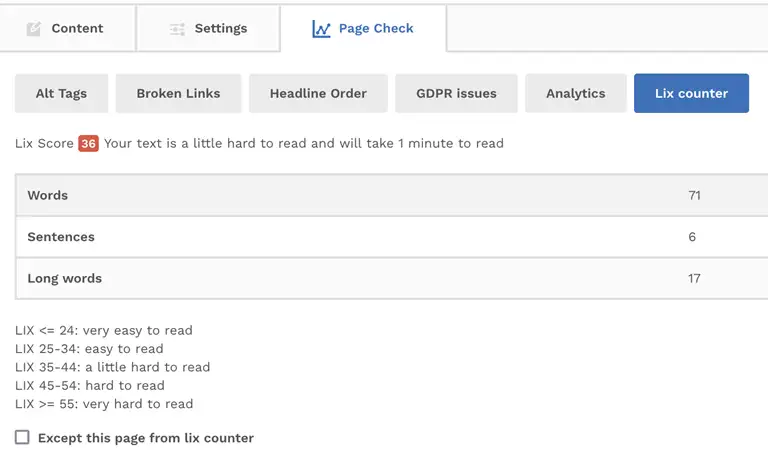Viewport: 768px width, 456px height.
Task: Click the sliders icon on Settings tab
Action: [177, 29]
